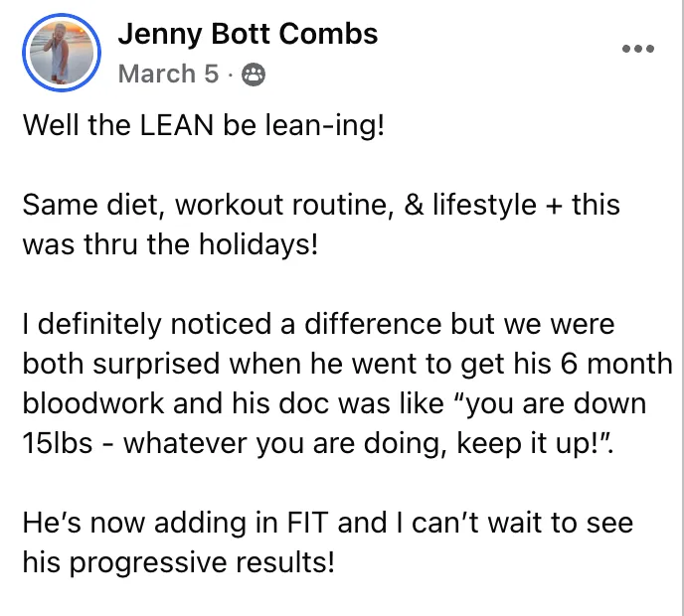Click the text 'his progressive results!'
Screen dimensions: 684x616
click(x=179, y=562)
